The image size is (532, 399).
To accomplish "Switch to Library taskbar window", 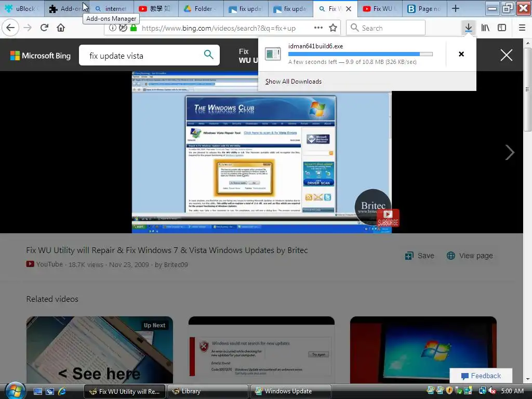I will click(208, 391).
